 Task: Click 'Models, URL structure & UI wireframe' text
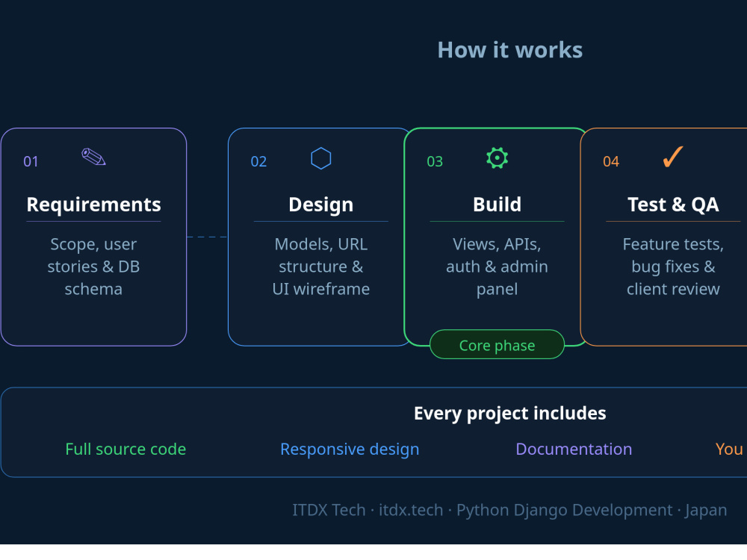tap(321, 267)
